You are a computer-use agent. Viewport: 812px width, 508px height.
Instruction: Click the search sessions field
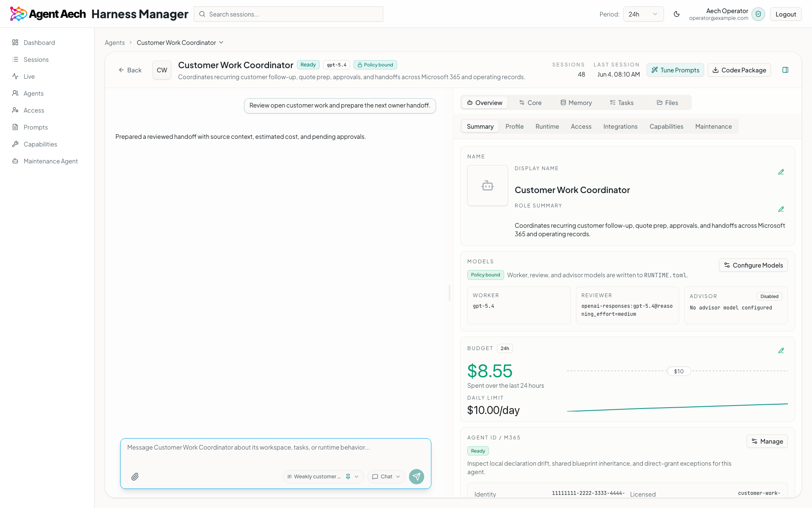pyautogui.click(x=288, y=14)
